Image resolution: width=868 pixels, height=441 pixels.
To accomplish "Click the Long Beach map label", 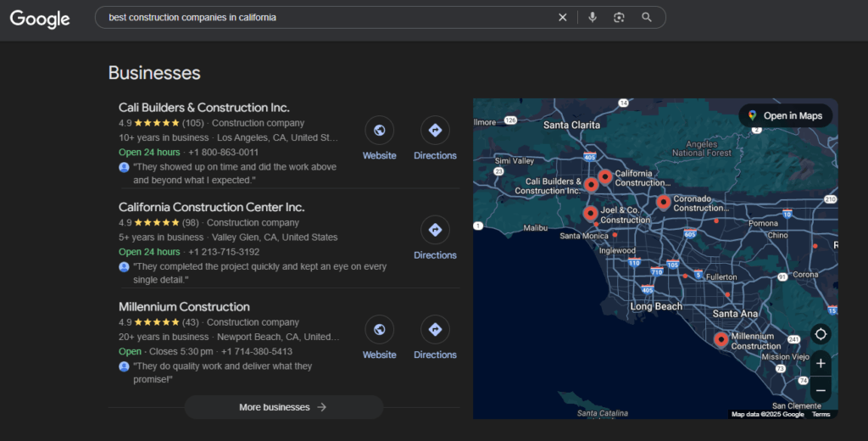I will (656, 306).
